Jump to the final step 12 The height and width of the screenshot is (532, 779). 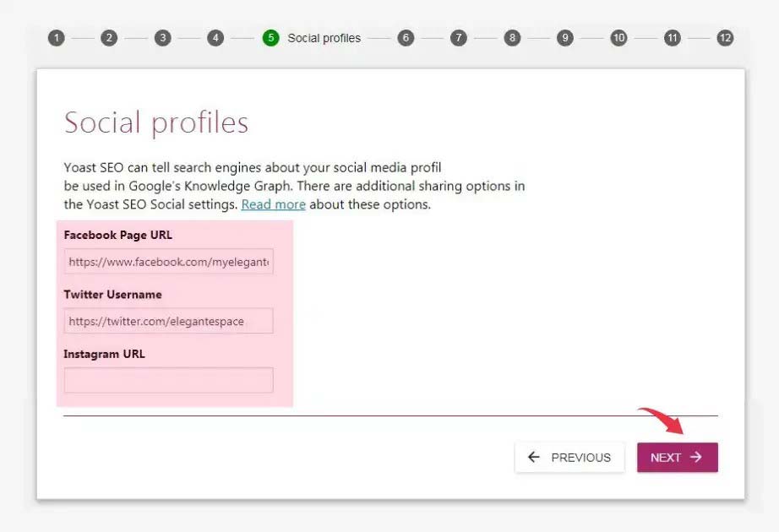click(x=724, y=38)
